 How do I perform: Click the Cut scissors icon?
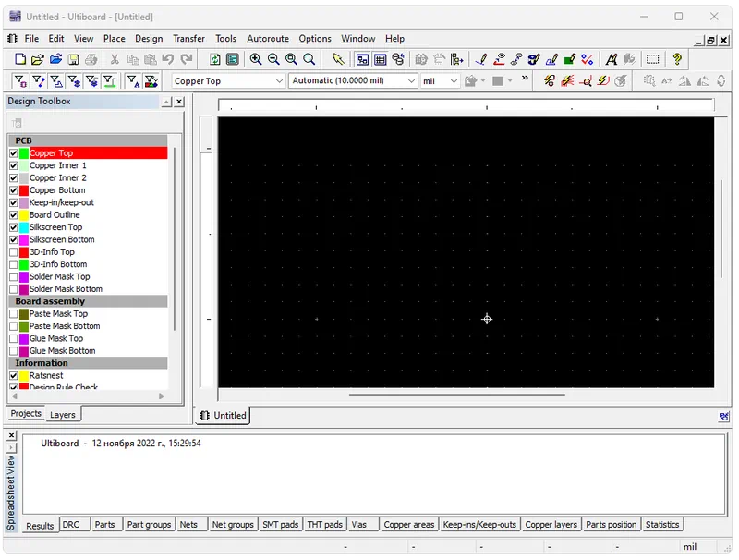(115, 59)
